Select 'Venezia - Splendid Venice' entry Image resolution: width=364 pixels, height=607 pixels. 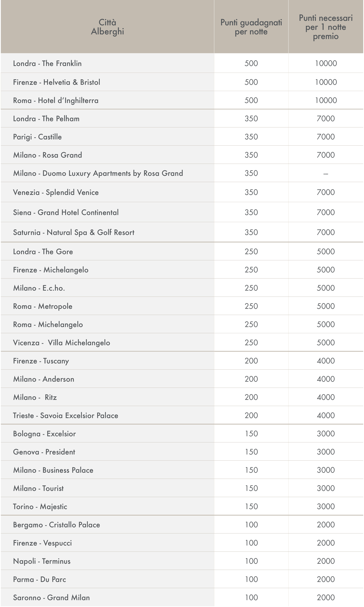(56, 192)
